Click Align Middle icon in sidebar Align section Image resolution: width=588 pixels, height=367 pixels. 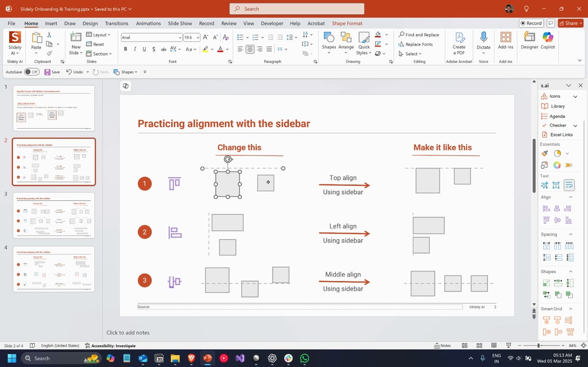pyautogui.click(x=557, y=220)
